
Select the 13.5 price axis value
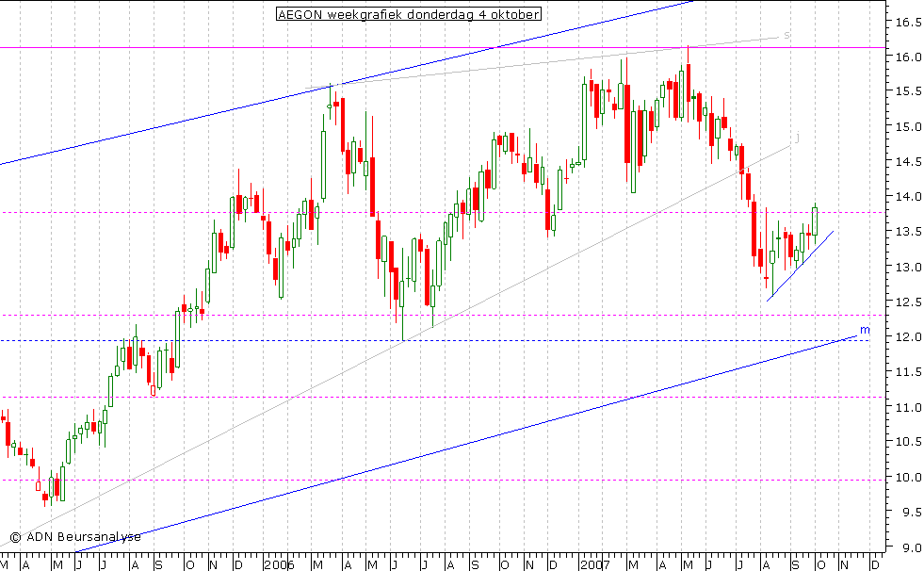pyautogui.click(x=908, y=232)
